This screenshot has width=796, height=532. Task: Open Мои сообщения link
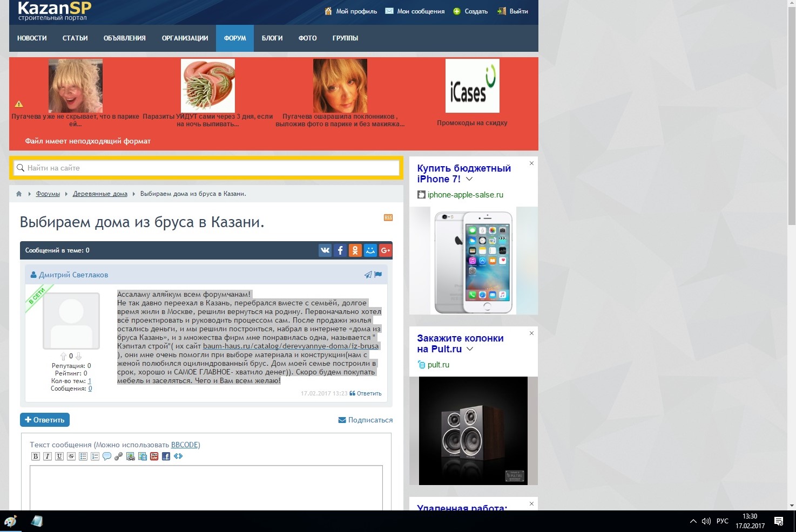pyautogui.click(x=415, y=11)
